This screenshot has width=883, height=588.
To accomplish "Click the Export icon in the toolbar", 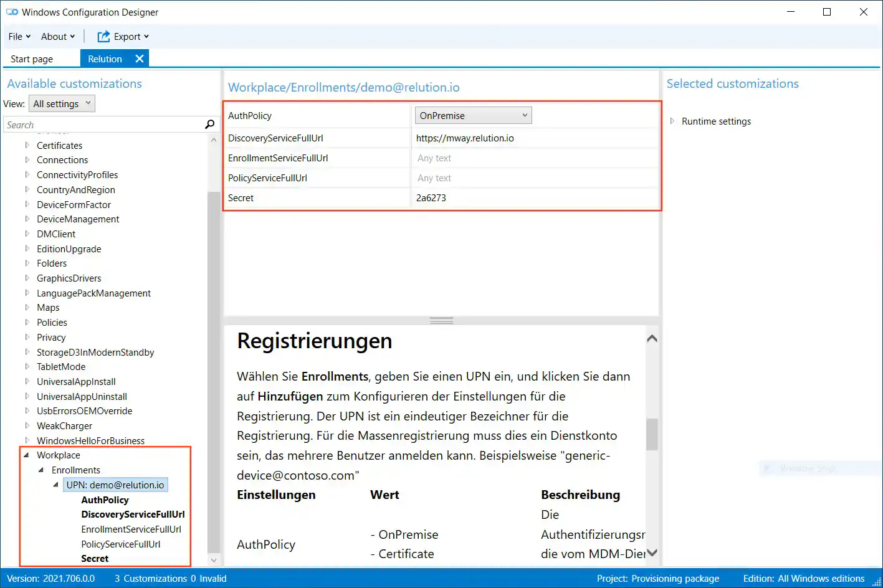I will click(x=104, y=36).
